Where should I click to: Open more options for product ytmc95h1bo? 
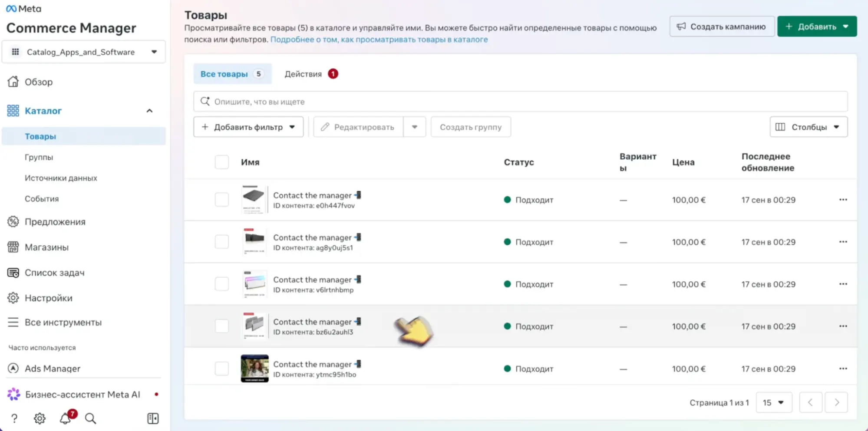(843, 368)
